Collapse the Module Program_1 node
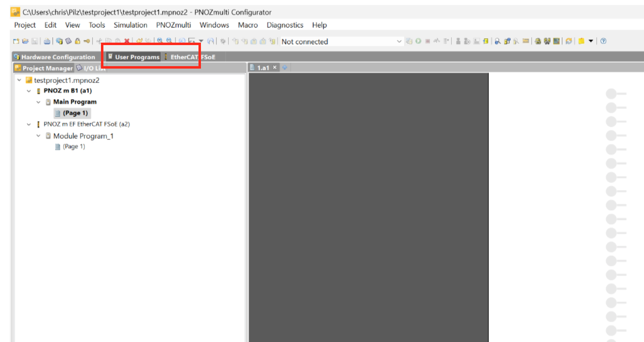The width and height of the screenshot is (644, 342). pos(39,136)
